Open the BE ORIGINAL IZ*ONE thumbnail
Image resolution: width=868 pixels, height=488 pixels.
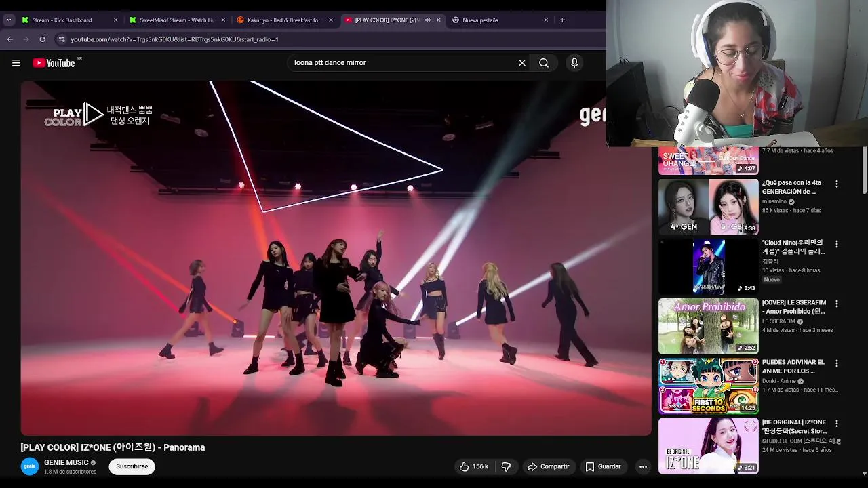tap(708, 445)
